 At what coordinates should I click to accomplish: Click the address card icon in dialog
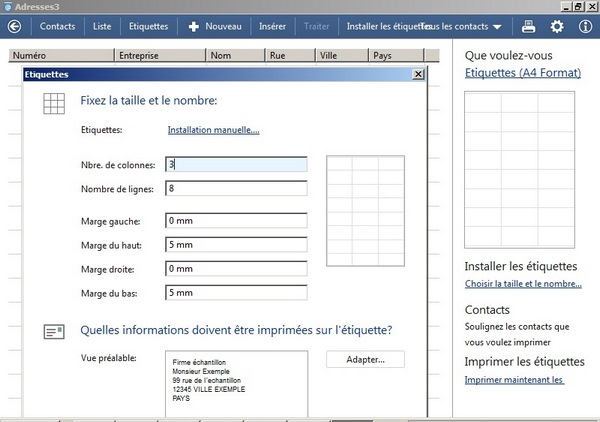tap(54, 332)
